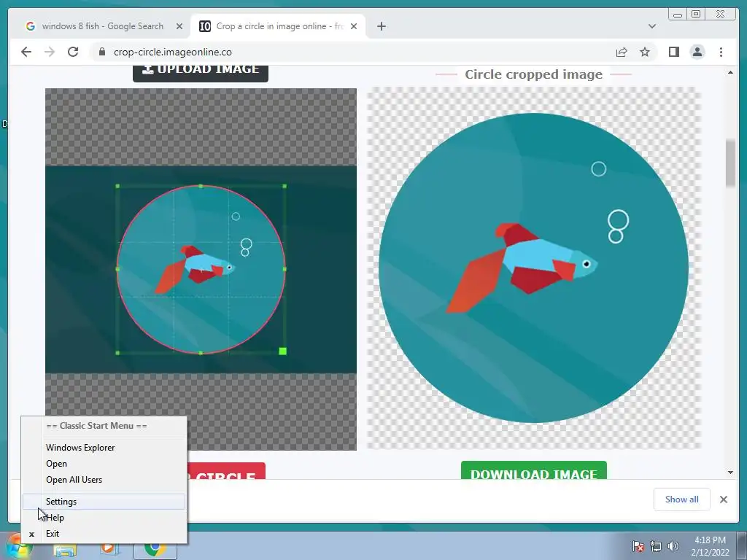Select Settings in the context menu
Image resolution: width=747 pixels, height=560 pixels.
(104, 502)
